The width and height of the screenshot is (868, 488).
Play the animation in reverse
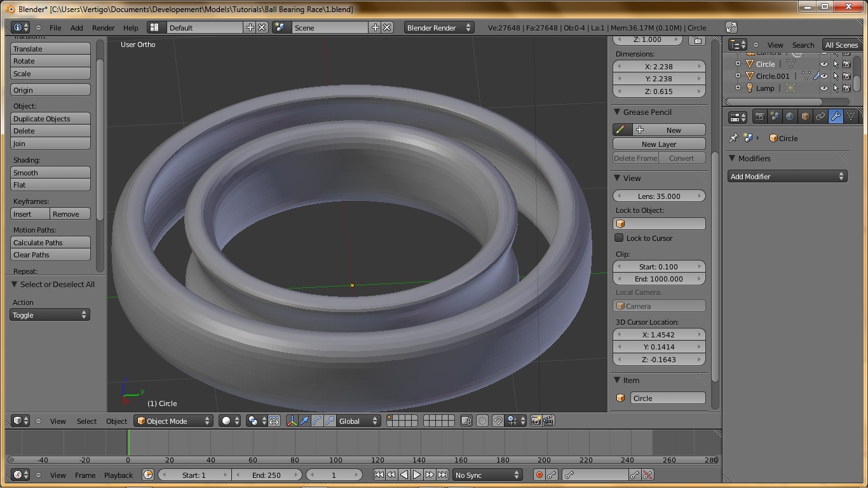click(404, 475)
